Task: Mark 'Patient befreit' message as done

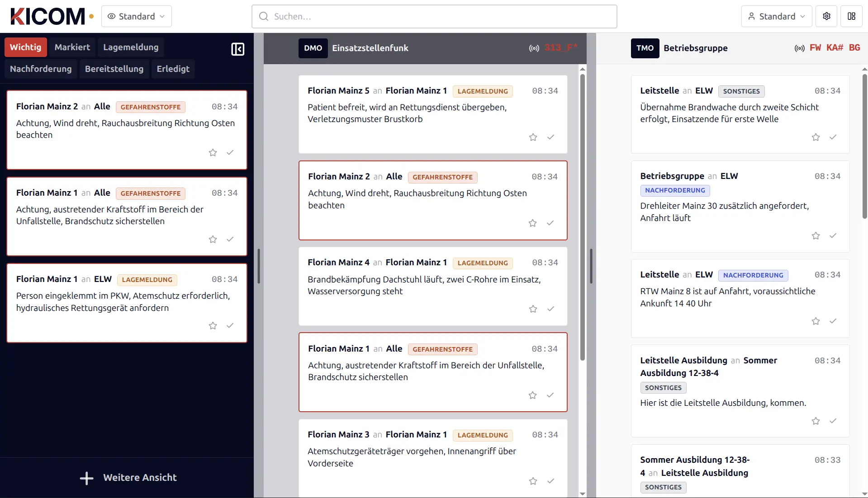Action: click(550, 137)
